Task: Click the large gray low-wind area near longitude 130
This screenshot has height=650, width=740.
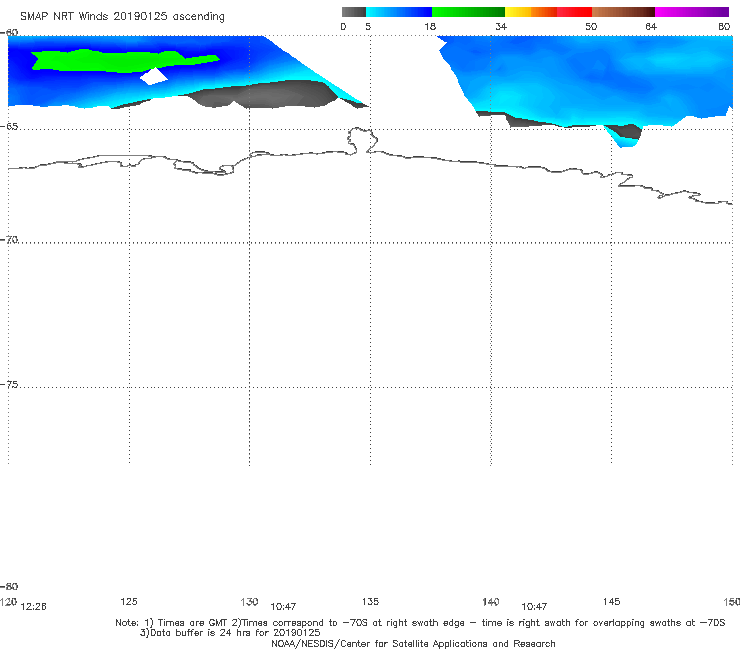Action: tap(264, 94)
